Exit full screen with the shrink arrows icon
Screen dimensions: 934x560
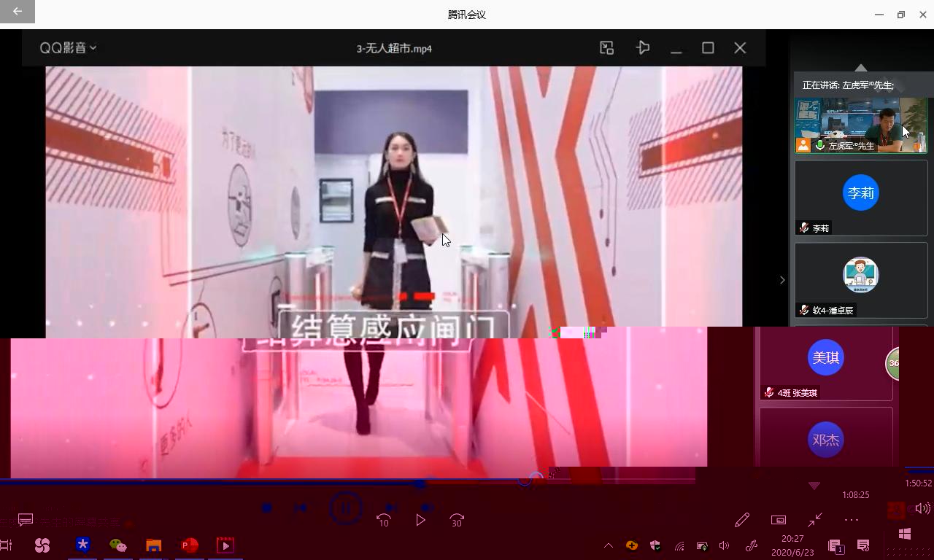point(815,520)
